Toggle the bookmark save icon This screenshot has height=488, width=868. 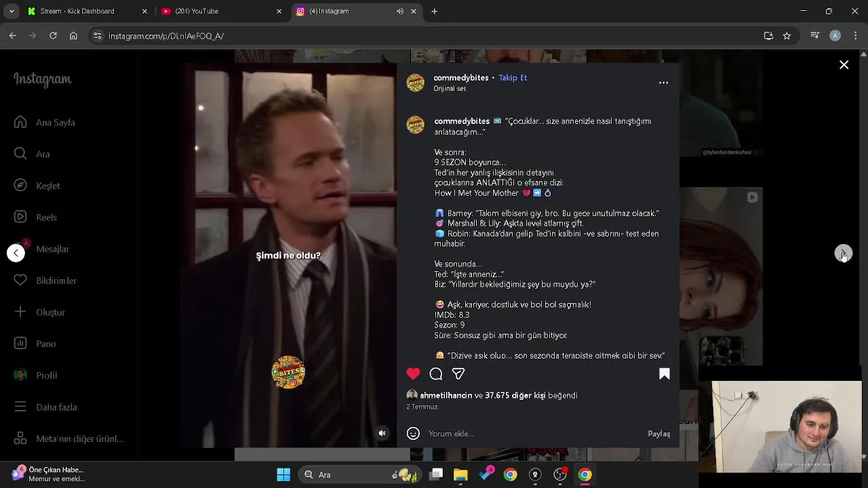pyautogui.click(x=665, y=373)
